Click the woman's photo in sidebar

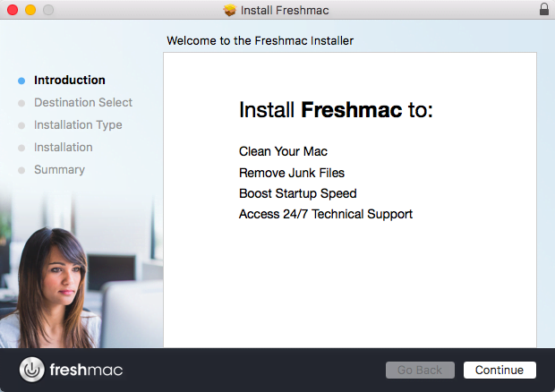[53, 288]
